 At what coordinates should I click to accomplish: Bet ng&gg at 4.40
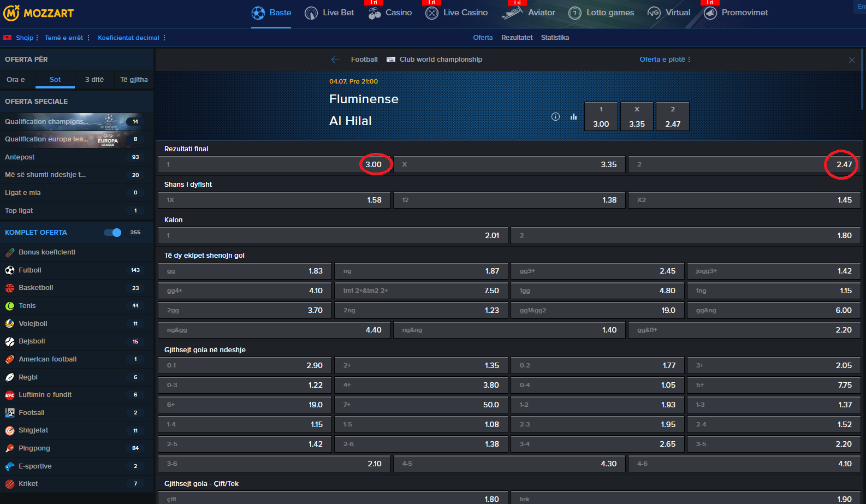[274, 330]
